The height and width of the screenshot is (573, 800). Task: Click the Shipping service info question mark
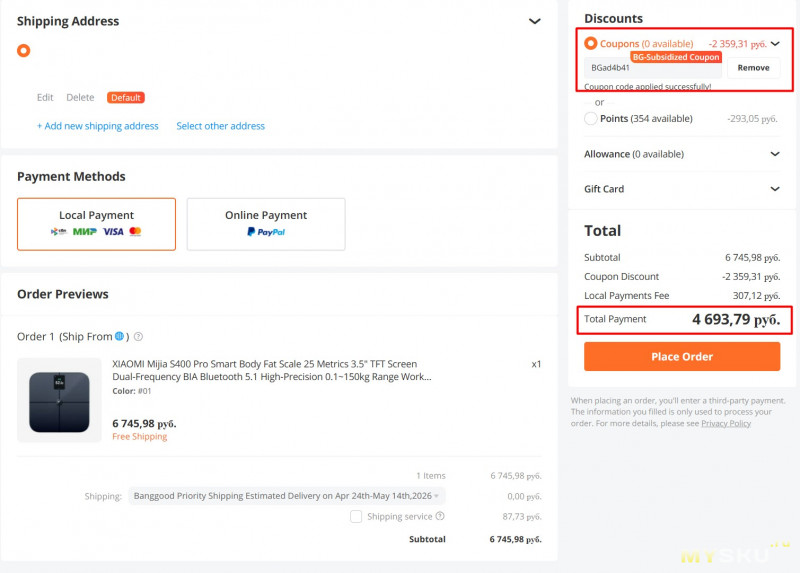(440, 517)
